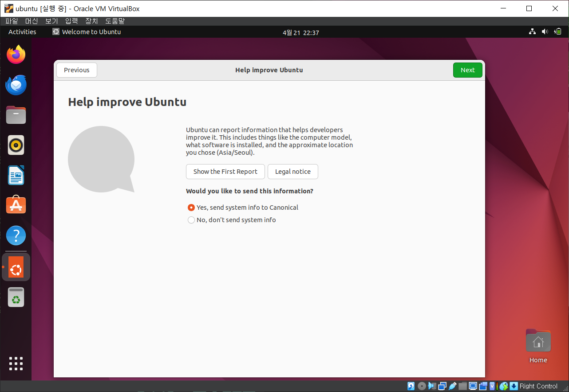The image size is (569, 392).
Task: Open the 머신 menu
Action: tap(32, 21)
